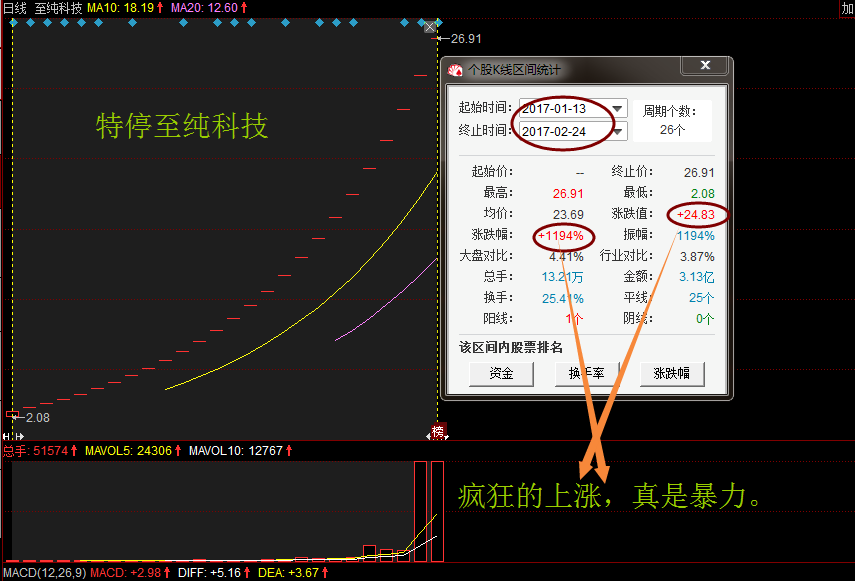Click the red 榜 icon under the chart
The height and width of the screenshot is (581, 855).
pyautogui.click(x=438, y=432)
